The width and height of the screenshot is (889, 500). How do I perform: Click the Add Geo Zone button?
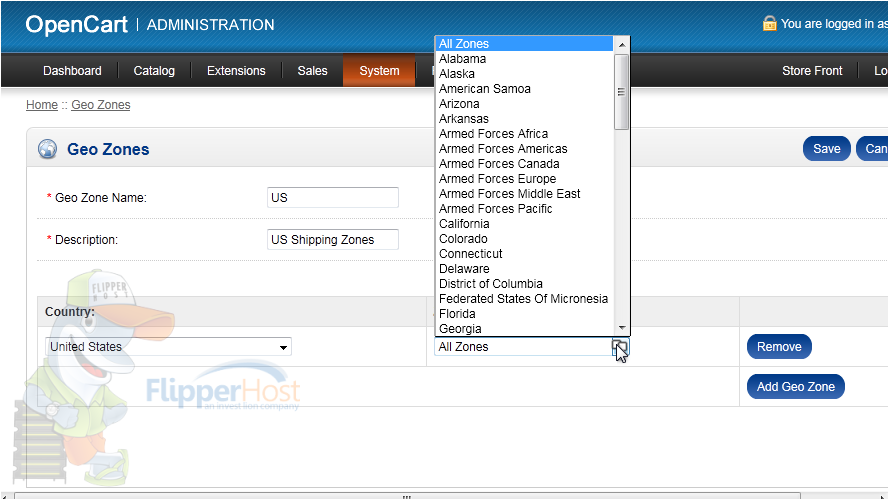click(795, 387)
